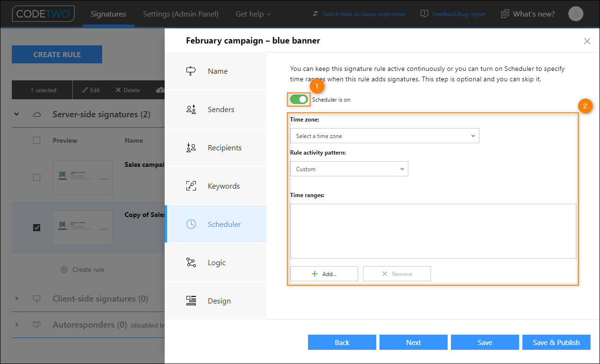This screenshot has width=600, height=364.
Task: Open the Rule activity pattern Custom dropdown
Action: click(x=349, y=169)
